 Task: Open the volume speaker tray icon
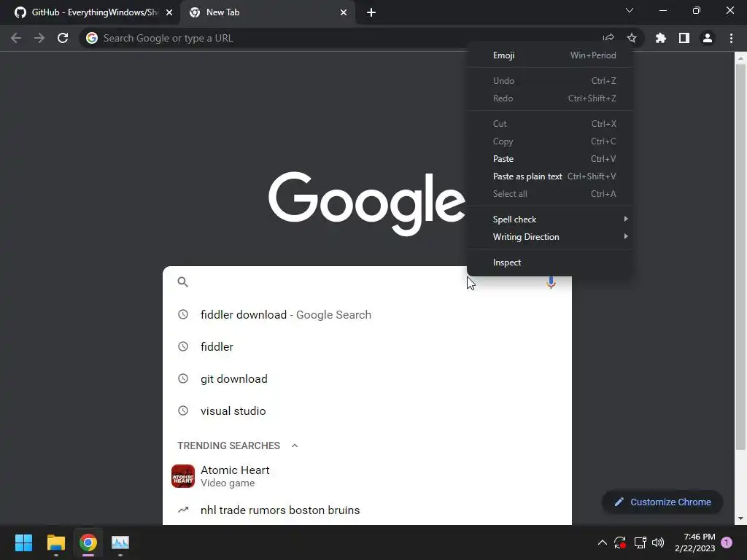point(658,542)
